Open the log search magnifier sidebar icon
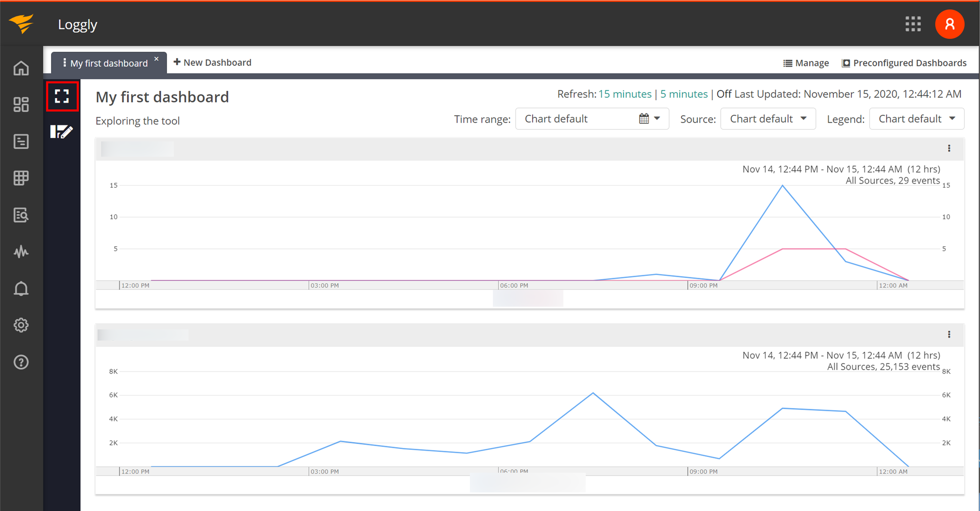The width and height of the screenshot is (980, 511). [21, 215]
